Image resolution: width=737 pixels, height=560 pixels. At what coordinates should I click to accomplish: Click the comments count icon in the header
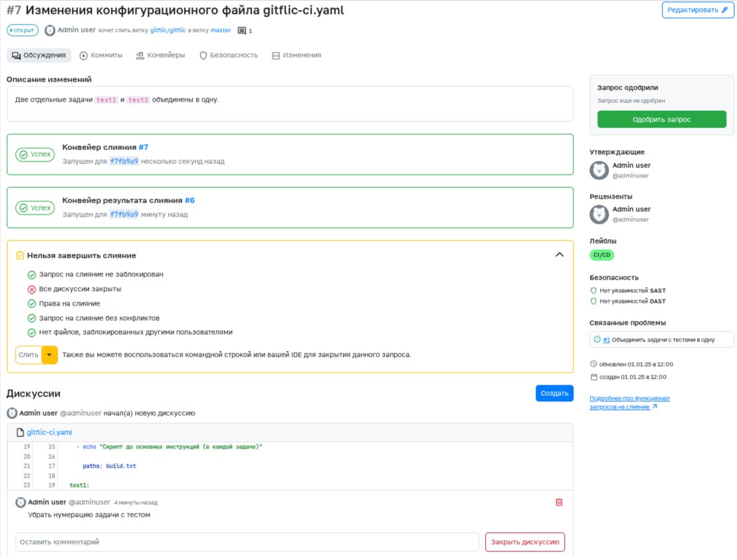point(241,31)
